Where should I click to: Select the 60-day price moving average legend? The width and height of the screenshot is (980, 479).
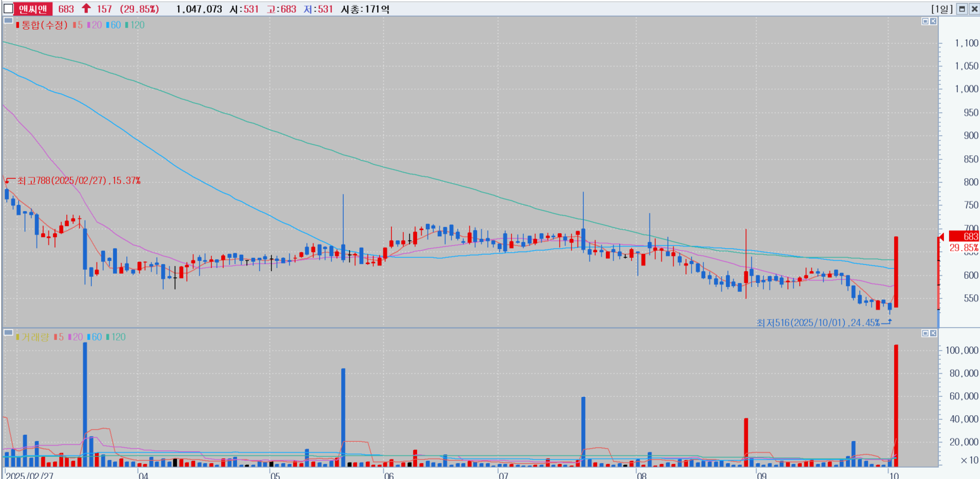click(x=113, y=25)
